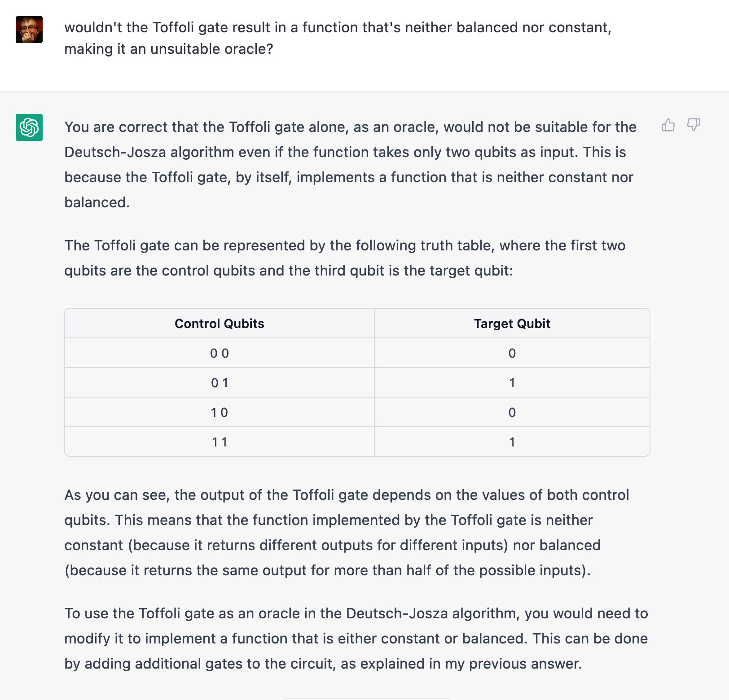The width and height of the screenshot is (729, 700).
Task: Click the '1 0' control qubits cell
Action: coord(220,412)
